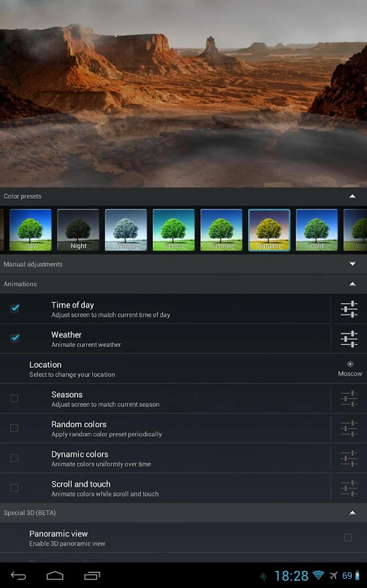Open Time of day adjustment settings icon
The width and height of the screenshot is (367, 588).
click(x=349, y=309)
